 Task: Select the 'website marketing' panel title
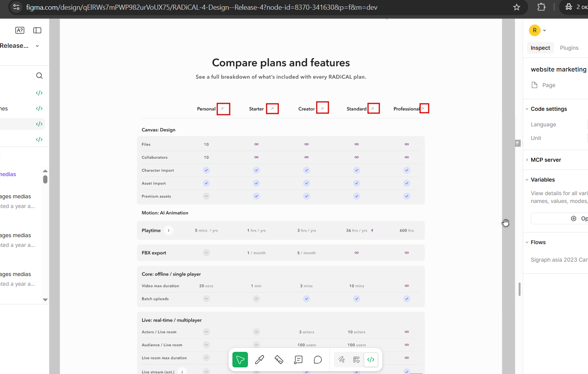[559, 69]
